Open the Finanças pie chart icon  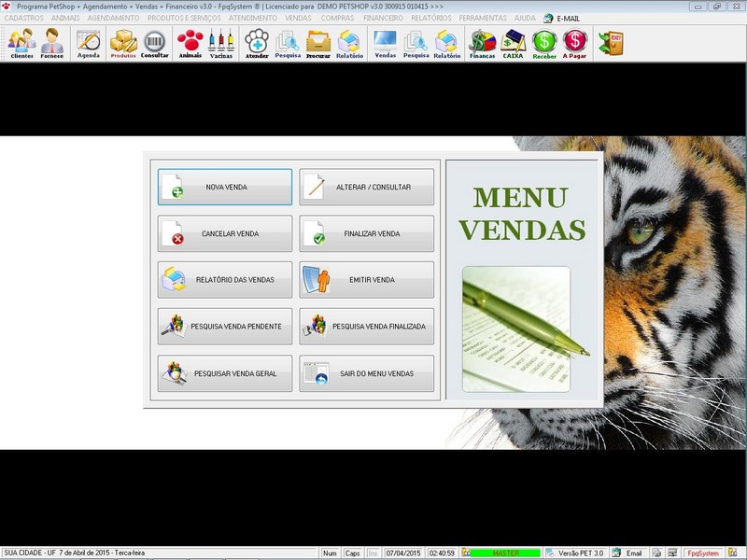coord(482,43)
